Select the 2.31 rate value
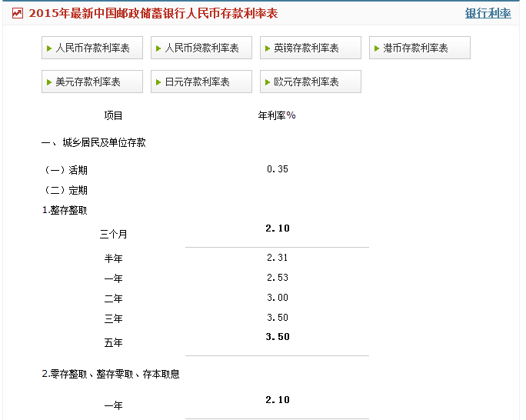Image resolution: width=526 pixels, height=420 pixels. 278,258
